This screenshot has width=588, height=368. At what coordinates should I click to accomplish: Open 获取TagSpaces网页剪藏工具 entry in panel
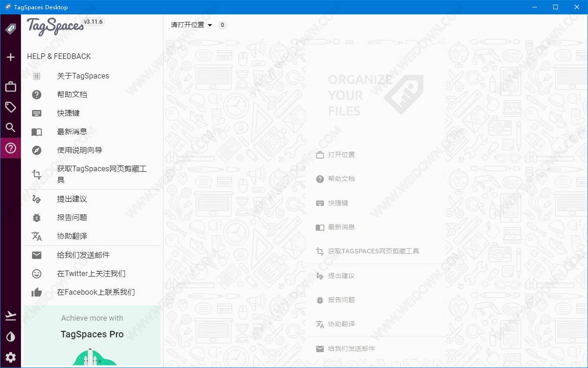pyautogui.click(x=92, y=174)
